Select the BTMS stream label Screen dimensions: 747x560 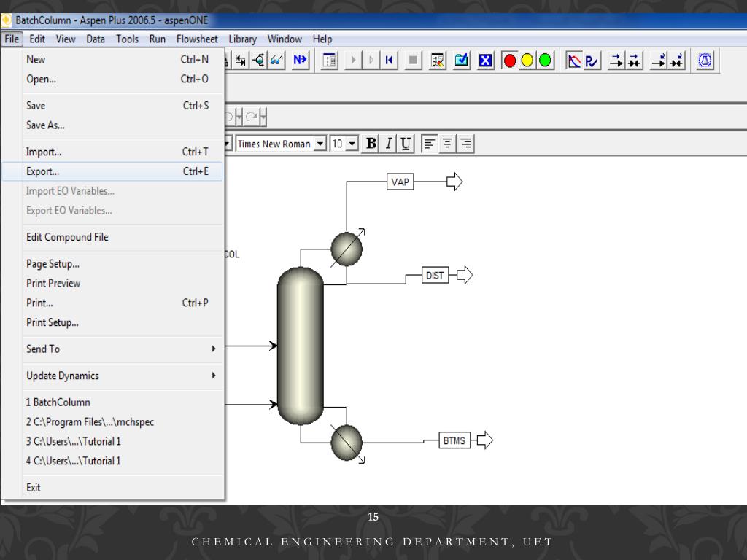(x=454, y=440)
